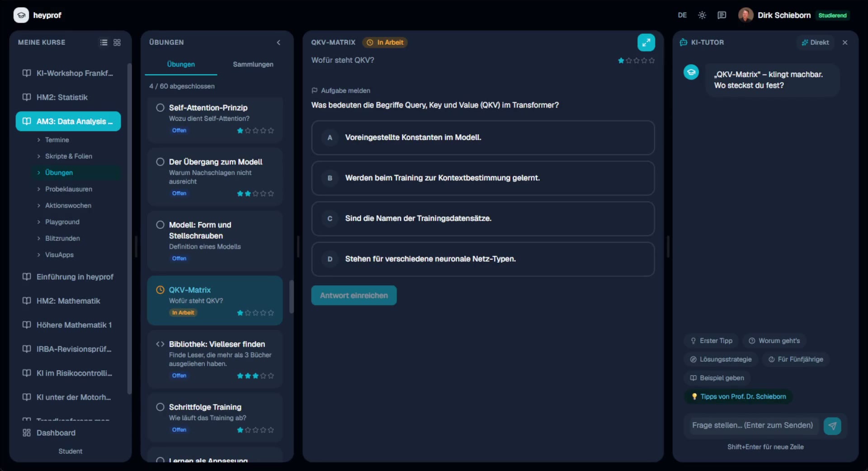Send question with paper plane icon
The width and height of the screenshot is (868, 471).
point(832,426)
